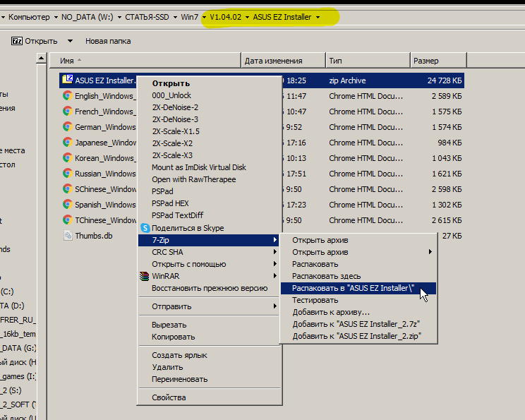Image resolution: width=525 pixels, height=420 pixels.
Task: Select Распаковать в "ASUS EZ Installer\" option
Action: click(x=353, y=288)
